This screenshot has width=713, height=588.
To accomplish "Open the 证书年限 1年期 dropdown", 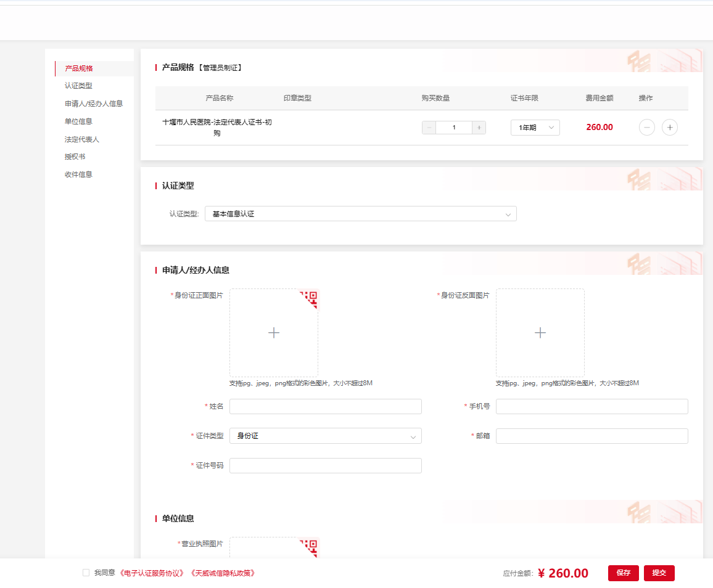I will 535,128.
